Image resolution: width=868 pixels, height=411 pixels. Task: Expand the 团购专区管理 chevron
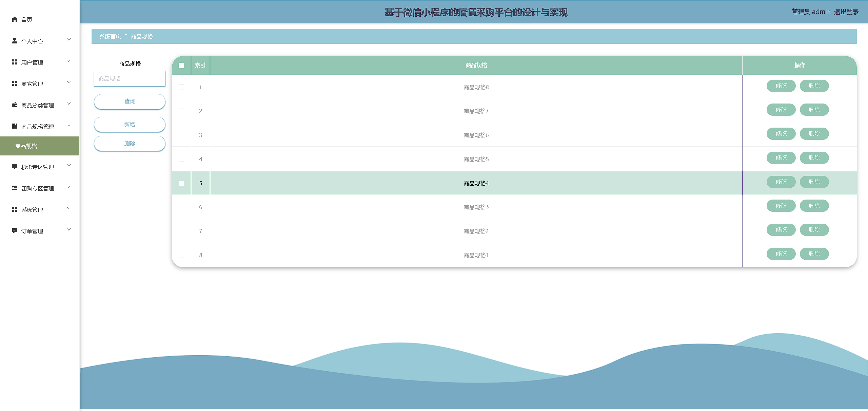click(x=69, y=187)
